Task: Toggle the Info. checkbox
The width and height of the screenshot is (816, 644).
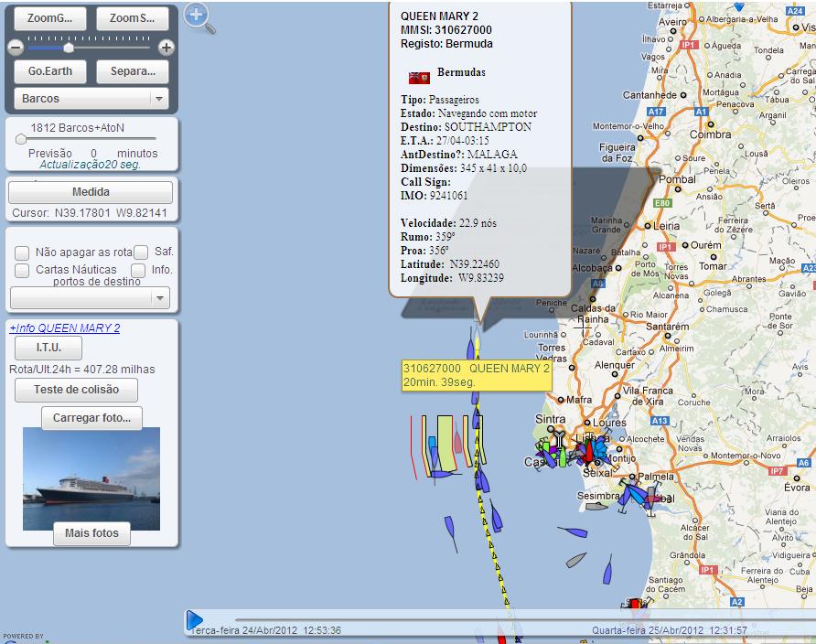Action: (138, 271)
